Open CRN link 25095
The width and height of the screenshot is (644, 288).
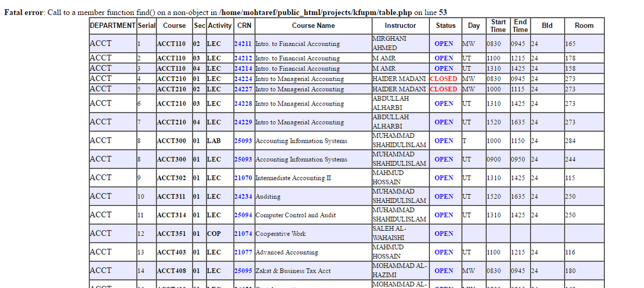point(243,271)
